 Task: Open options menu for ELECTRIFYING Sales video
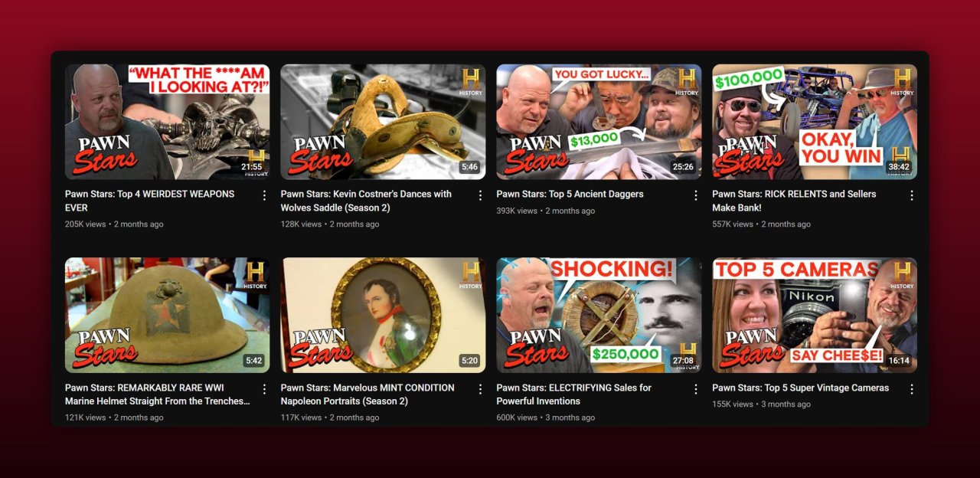coord(696,389)
